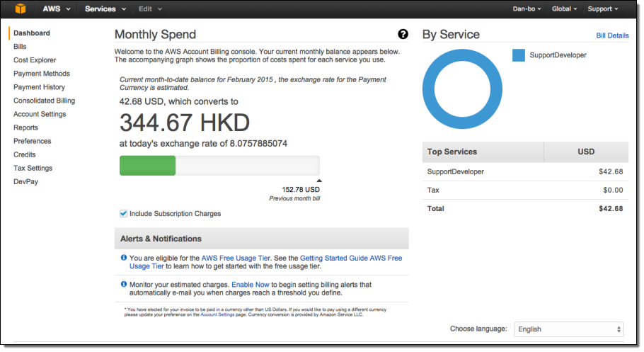Click the SupportDeveloper row in Top Services

pos(525,172)
